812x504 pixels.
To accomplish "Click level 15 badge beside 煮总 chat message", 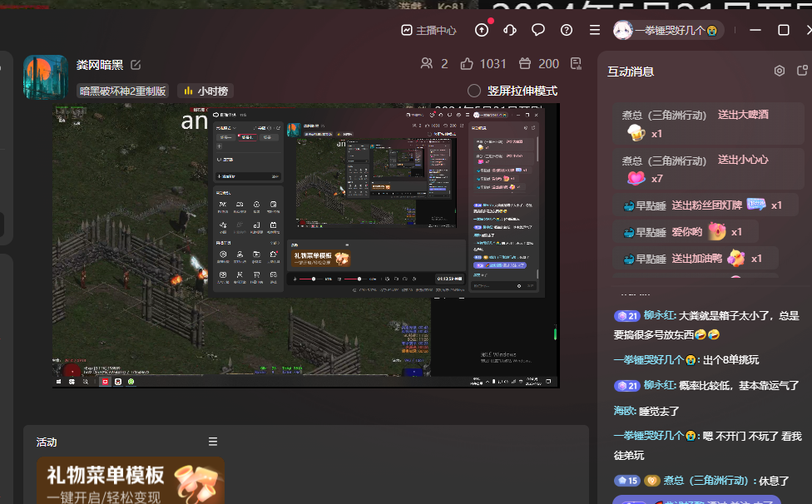I will click(627, 481).
